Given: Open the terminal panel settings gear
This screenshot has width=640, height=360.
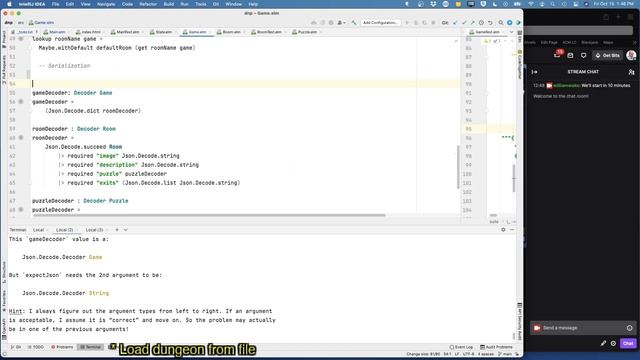Looking at the screenshot, I should 503,230.
